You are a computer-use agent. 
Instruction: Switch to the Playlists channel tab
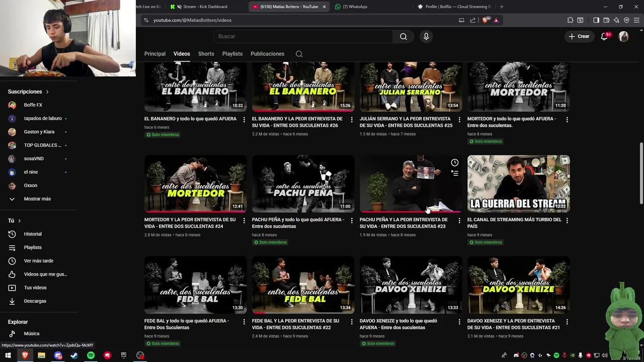(x=232, y=54)
